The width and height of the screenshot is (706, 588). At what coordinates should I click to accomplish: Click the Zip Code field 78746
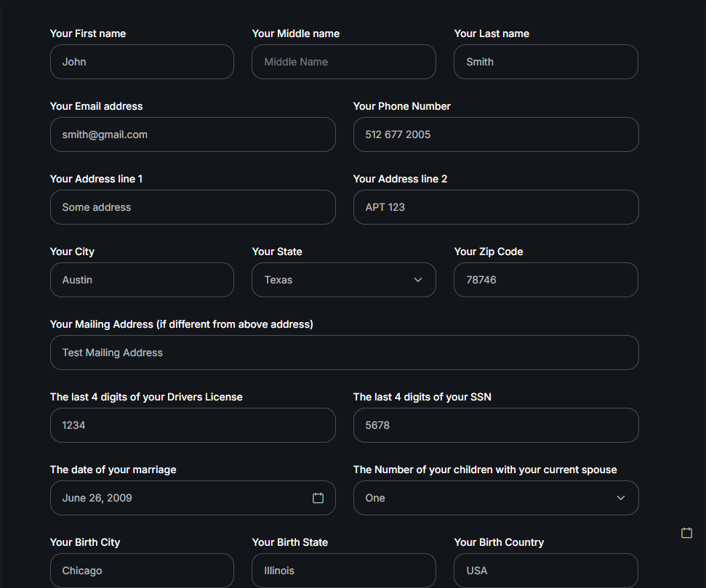(546, 280)
